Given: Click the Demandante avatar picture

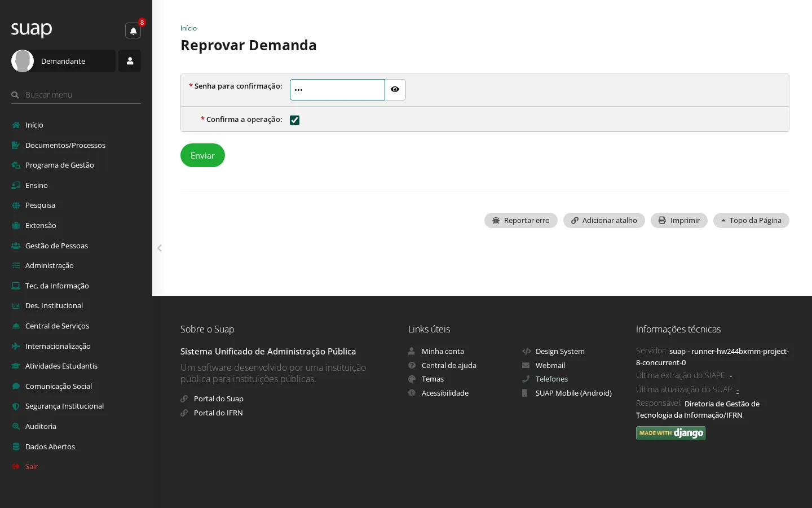Looking at the screenshot, I should (23, 61).
